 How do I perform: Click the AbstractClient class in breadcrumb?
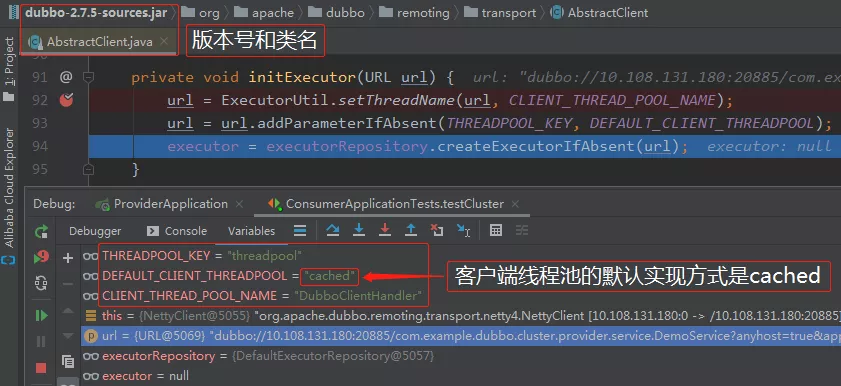pyautogui.click(x=600, y=12)
